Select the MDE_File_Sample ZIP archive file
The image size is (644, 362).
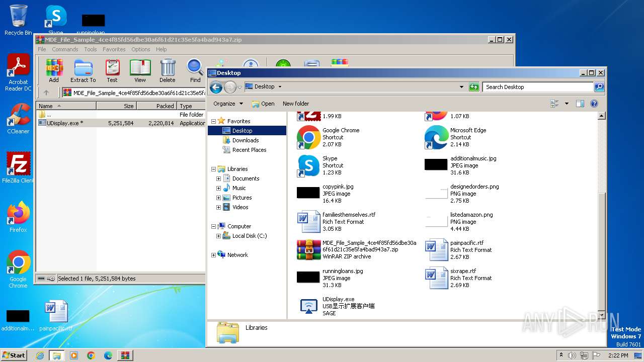pyautogui.click(x=357, y=250)
